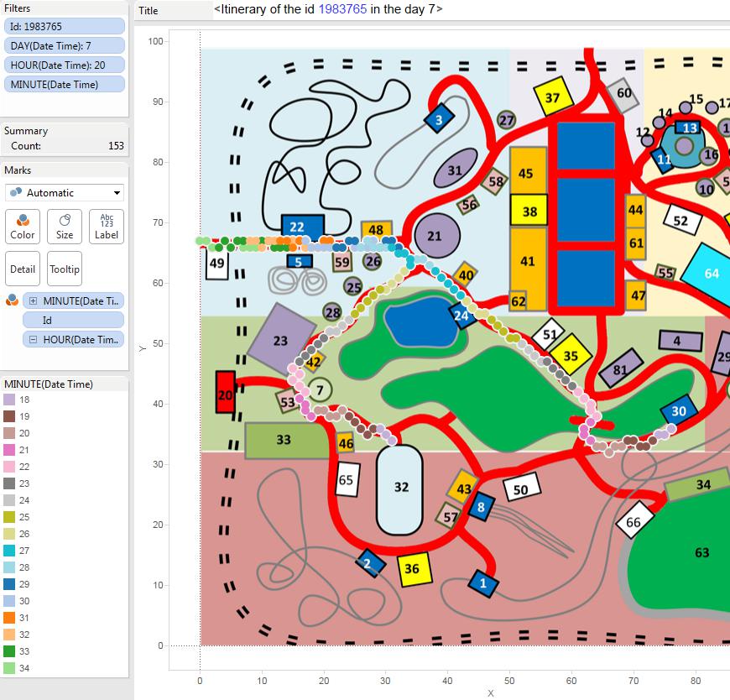Click the red rectangle marker 20 on map

tap(225, 392)
